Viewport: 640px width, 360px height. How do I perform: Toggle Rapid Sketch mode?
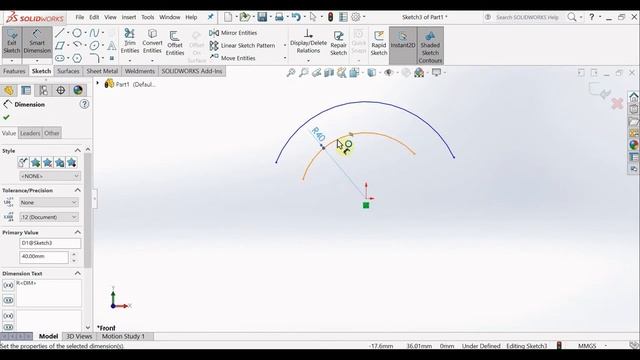tap(379, 43)
